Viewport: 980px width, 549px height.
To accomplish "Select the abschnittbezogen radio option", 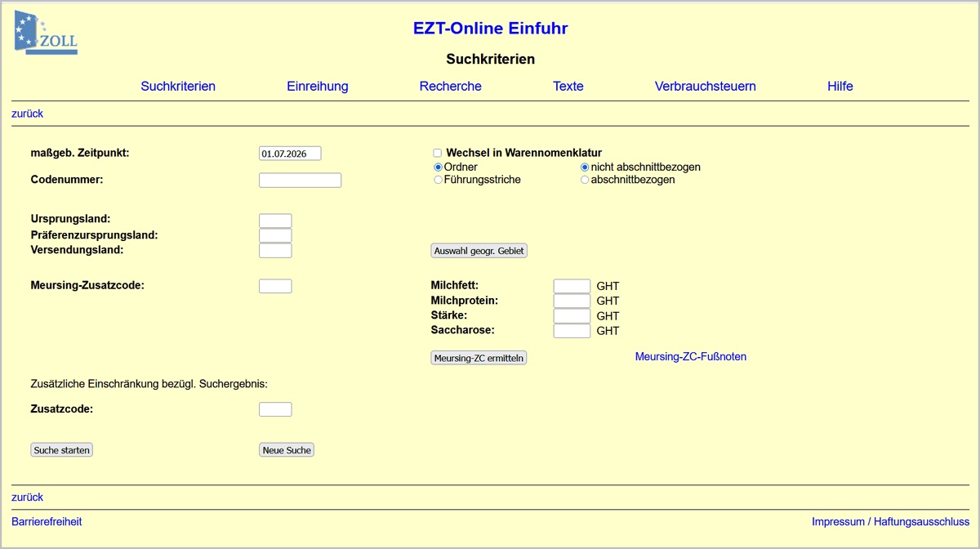I will click(x=585, y=180).
